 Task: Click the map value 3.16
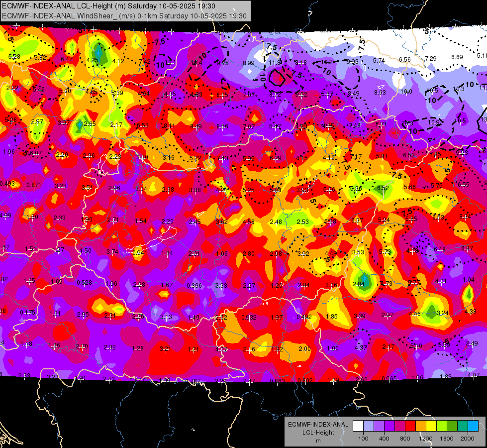169,158
